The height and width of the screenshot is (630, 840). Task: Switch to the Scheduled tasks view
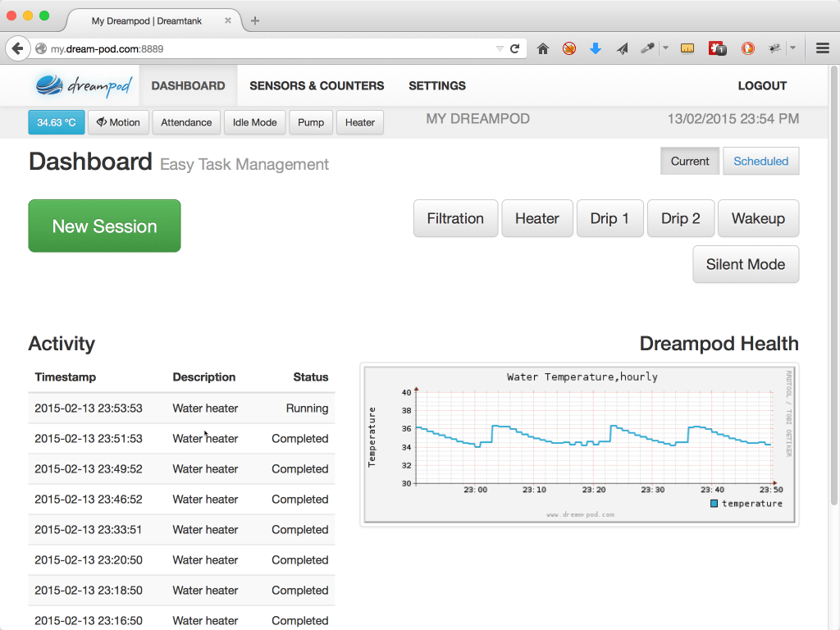[760, 162]
